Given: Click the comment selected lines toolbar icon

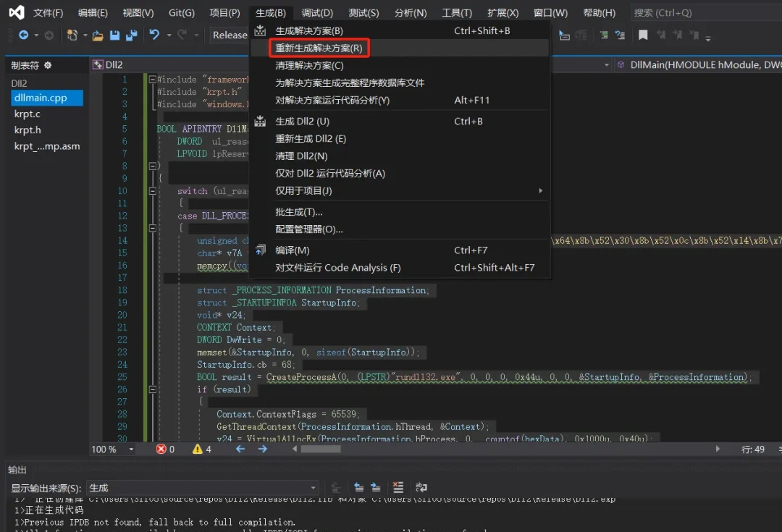Looking at the screenshot, I should [604, 35].
